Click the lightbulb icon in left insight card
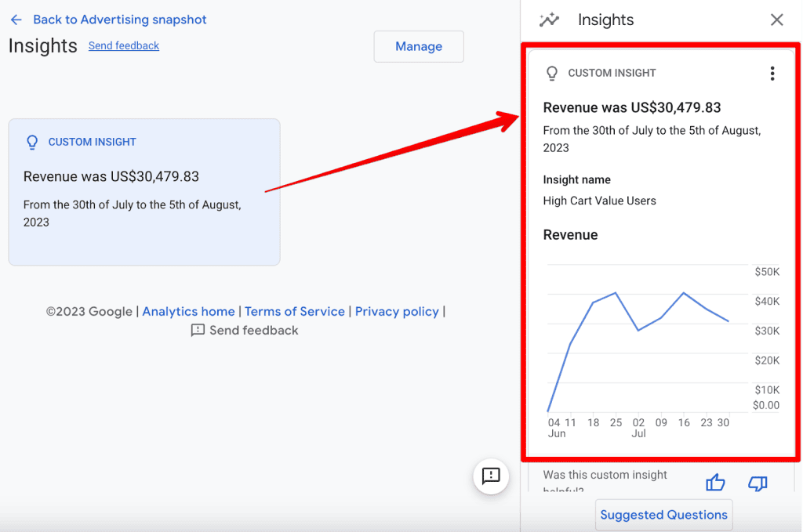Screen dimensions: 803x532 [32, 142]
